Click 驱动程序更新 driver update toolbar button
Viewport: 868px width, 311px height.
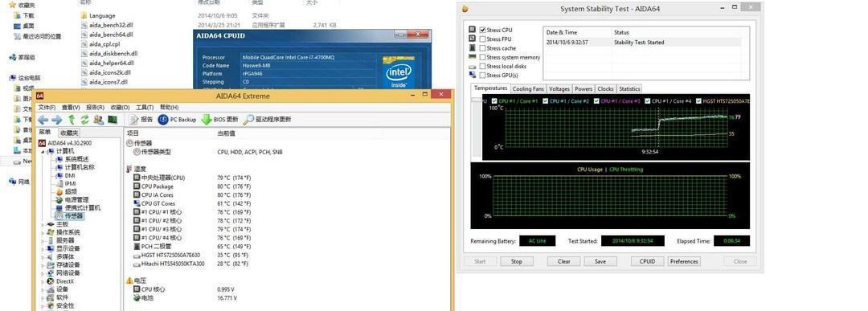pos(267,120)
